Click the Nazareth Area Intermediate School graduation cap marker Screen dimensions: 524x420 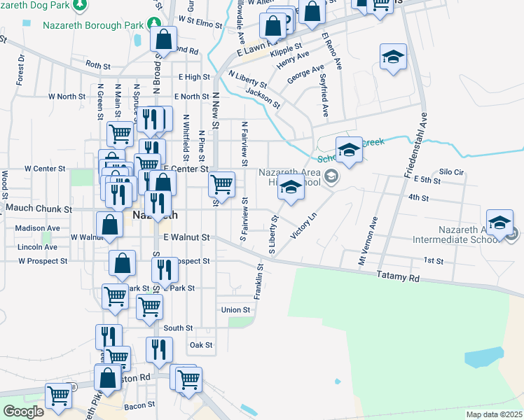tap(499, 222)
